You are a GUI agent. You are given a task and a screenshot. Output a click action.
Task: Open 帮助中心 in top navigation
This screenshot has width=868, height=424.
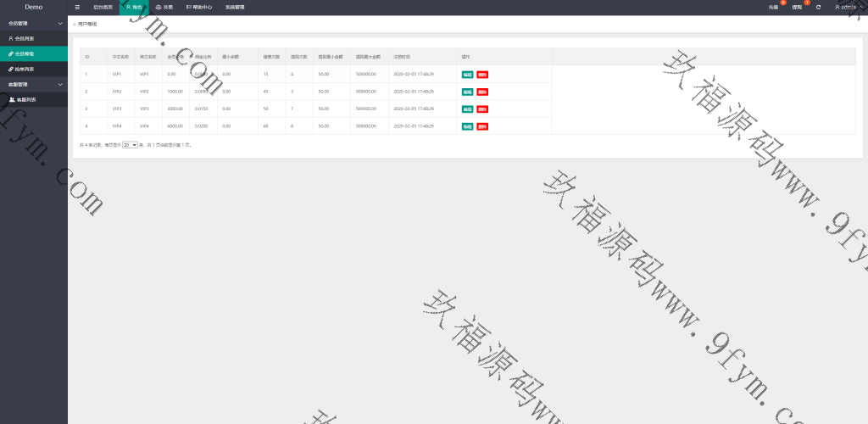[199, 7]
